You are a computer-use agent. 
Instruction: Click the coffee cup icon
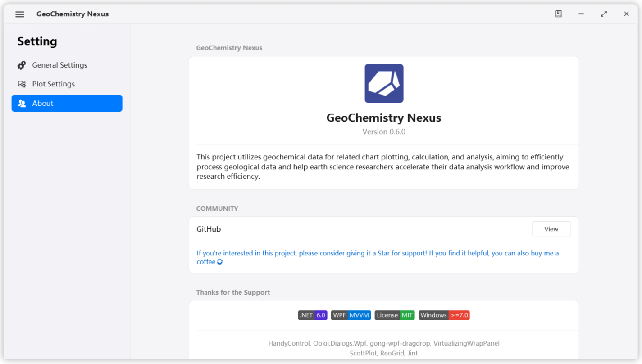pyautogui.click(x=220, y=262)
